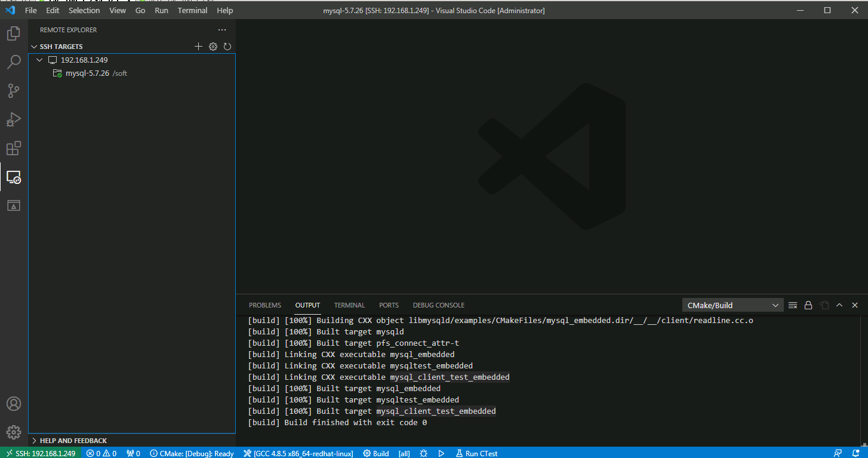The height and width of the screenshot is (458, 868).
Task: Toggle the output scroll lock
Action: tap(808, 305)
